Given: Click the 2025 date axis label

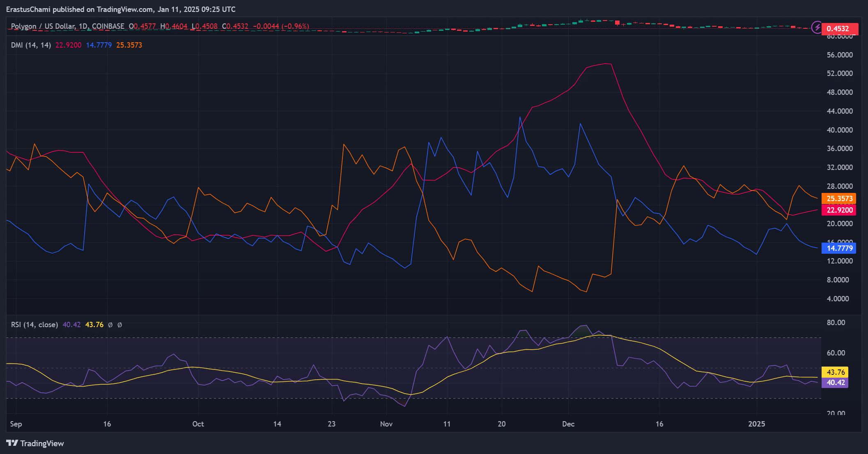Looking at the screenshot, I should pos(756,424).
